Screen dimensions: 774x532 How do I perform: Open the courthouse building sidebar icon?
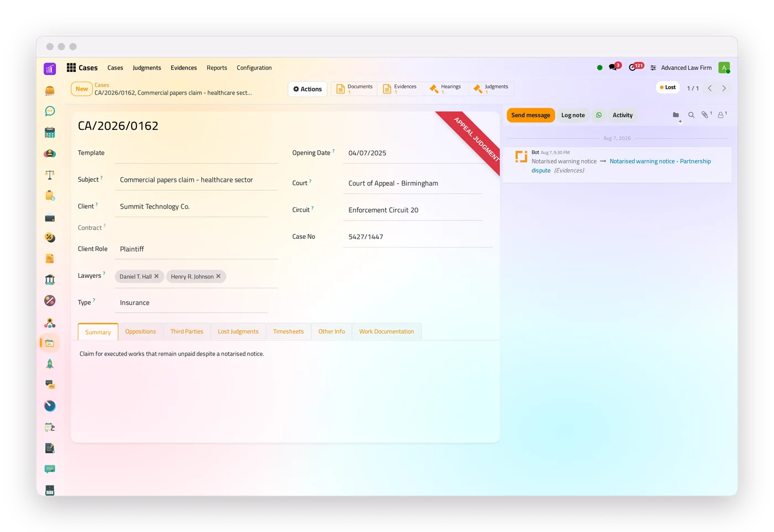50,280
